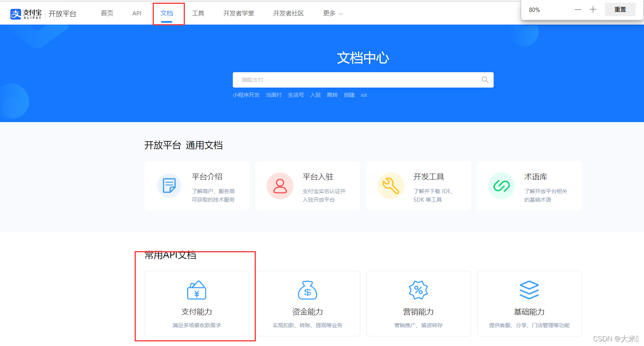Open the 平台介绍 card title
Viewport: 644px width, 346px height.
tap(207, 177)
